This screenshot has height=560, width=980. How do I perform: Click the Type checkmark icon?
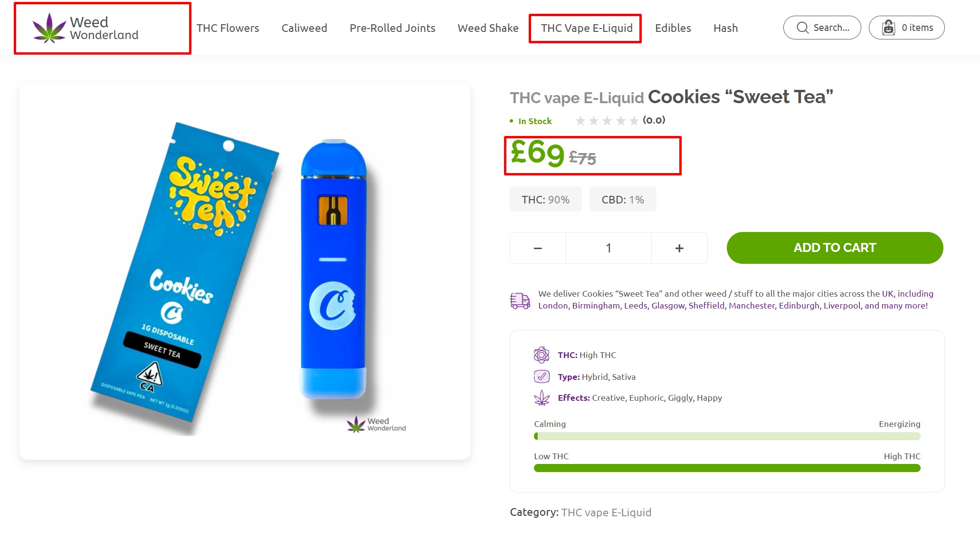click(x=542, y=377)
